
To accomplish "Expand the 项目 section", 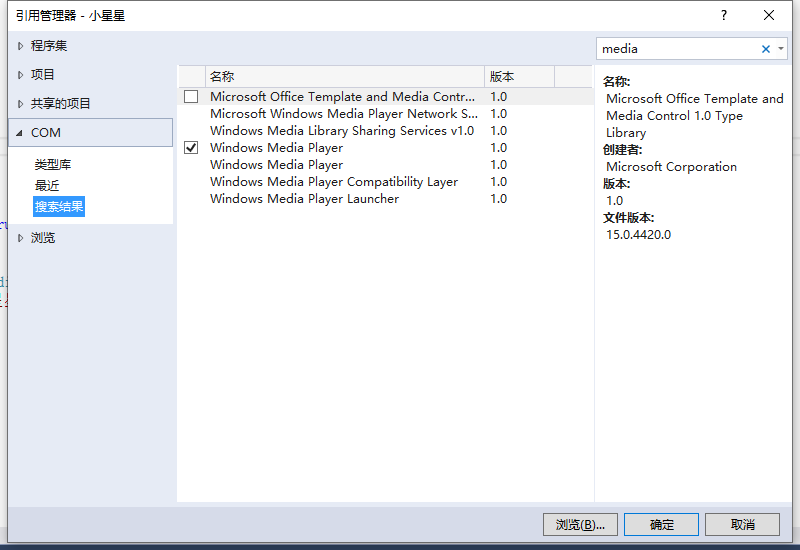I will (20, 75).
